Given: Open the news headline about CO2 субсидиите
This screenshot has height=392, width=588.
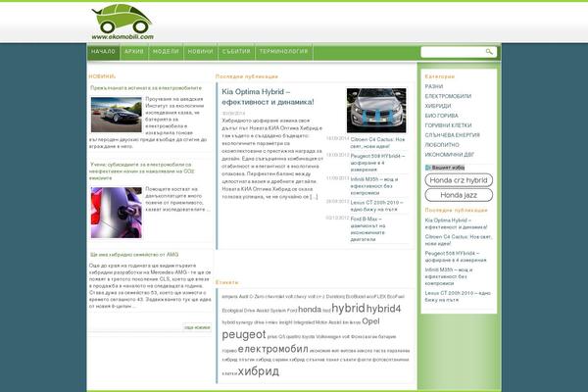Looking at the screenshot, I should pyautogui.click(x=142, y=171).
